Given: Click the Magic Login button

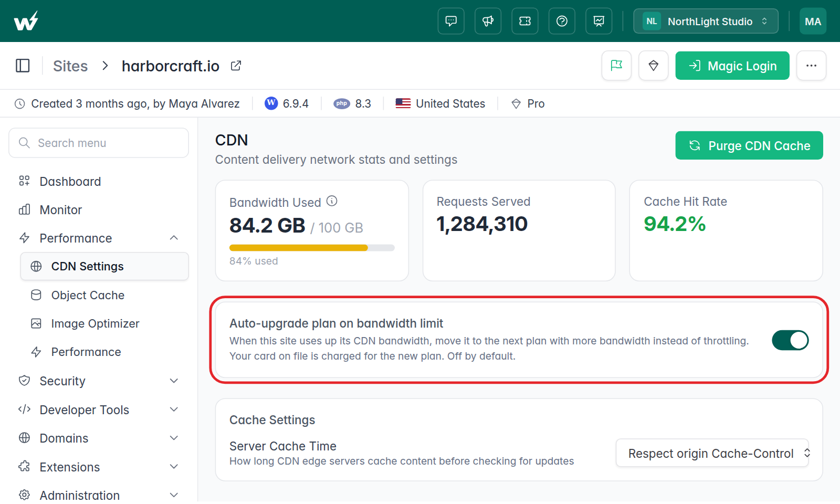Looking at the screenshot, I should tap(732, 66).
